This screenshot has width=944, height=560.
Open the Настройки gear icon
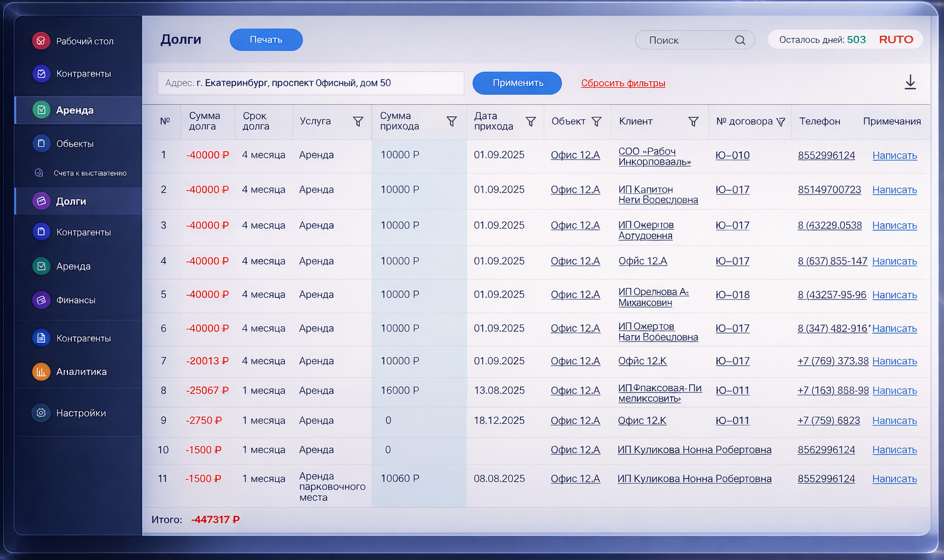tap(41, 413)
